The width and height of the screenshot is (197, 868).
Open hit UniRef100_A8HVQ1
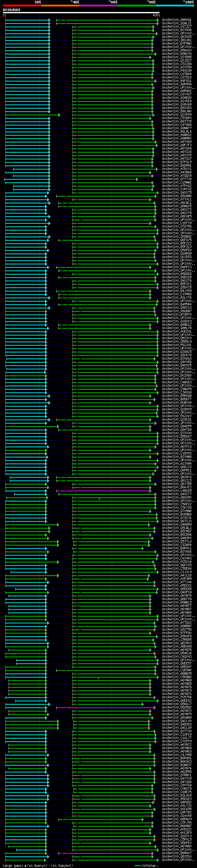pos(177,20)
